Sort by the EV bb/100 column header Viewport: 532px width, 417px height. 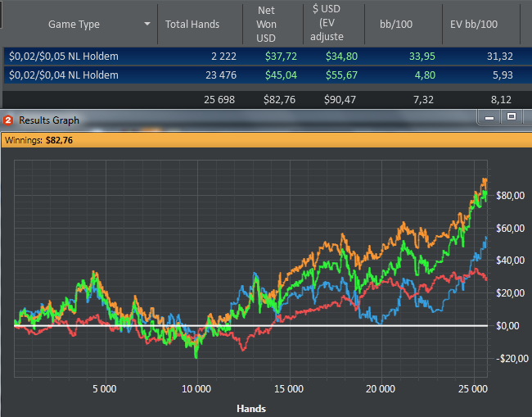tap(474, 24)
